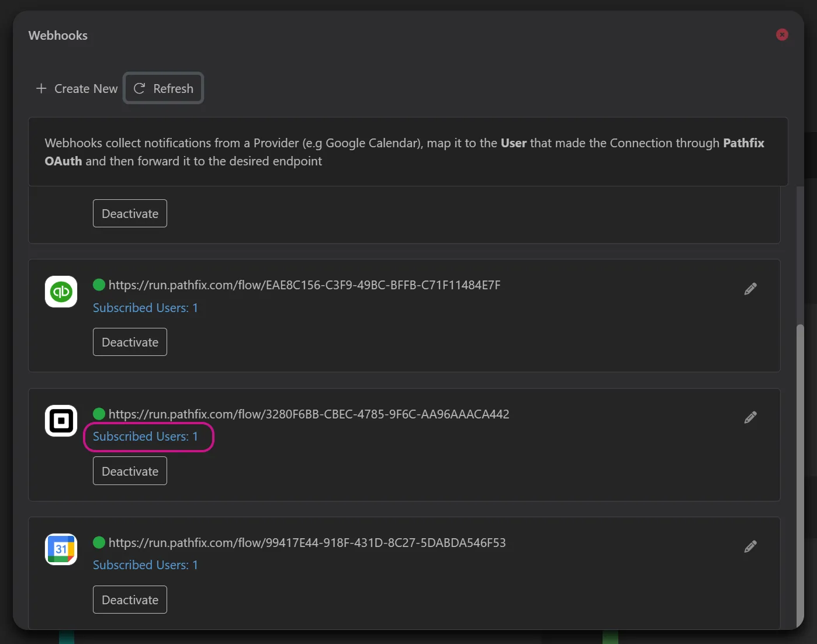Click the Google Calendar provider icon
The image size is (817, 644).
[61, 549]
